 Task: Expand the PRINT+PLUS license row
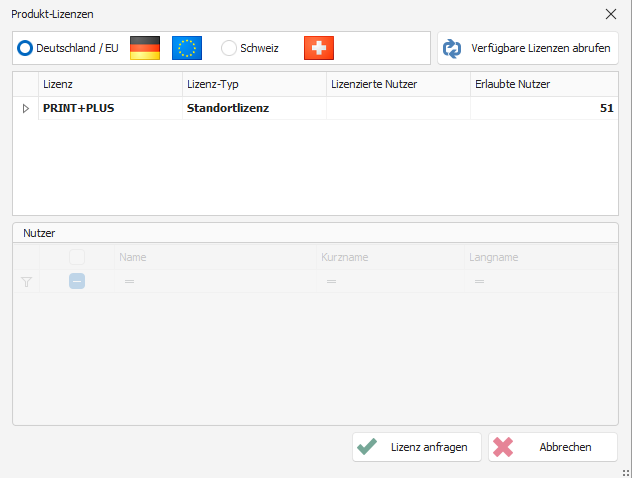pyautogui.click(x=25, y=108)
